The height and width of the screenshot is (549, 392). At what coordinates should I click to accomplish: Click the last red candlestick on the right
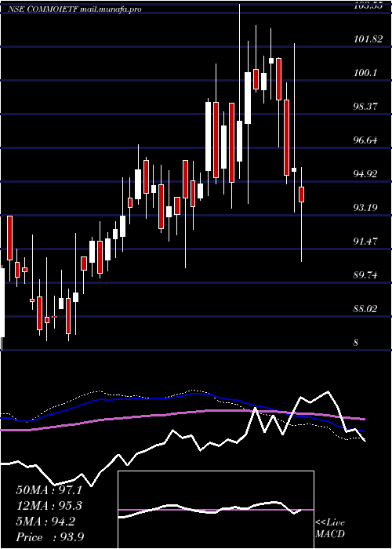[x=301, y=195]
